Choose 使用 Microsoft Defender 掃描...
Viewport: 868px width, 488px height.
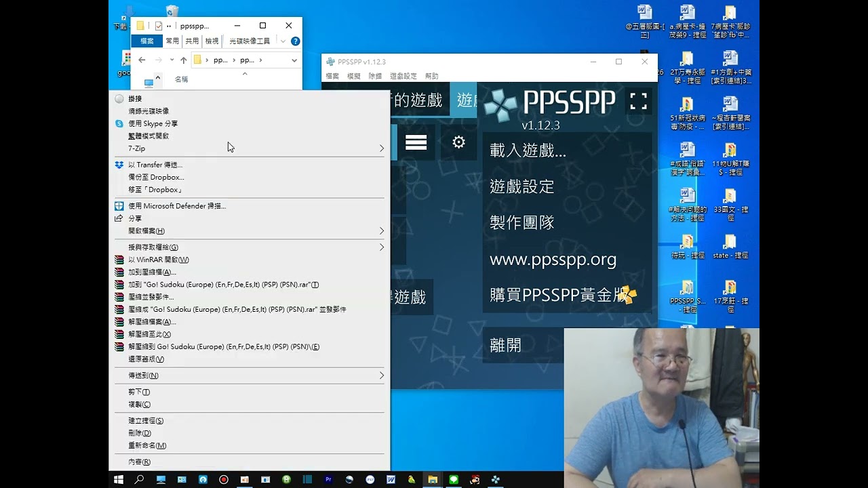click(249, 206)
